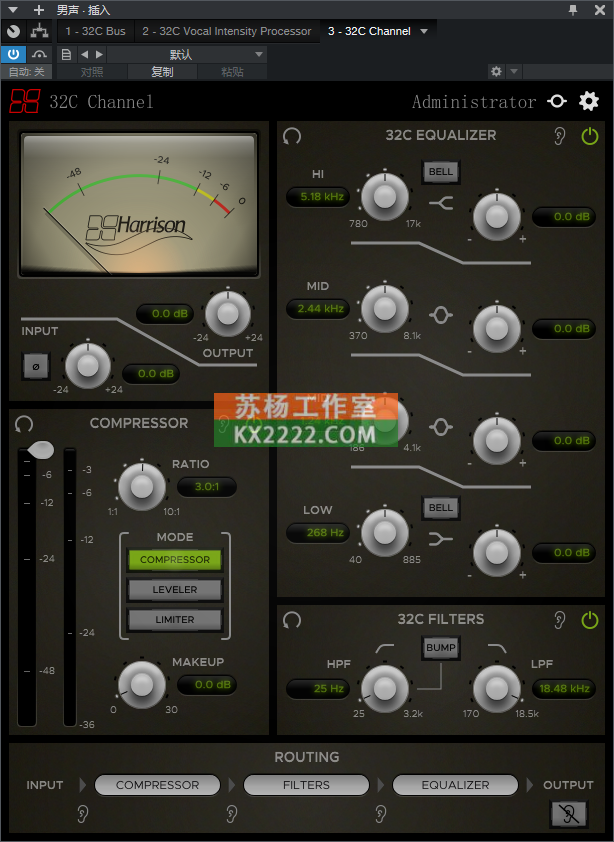Click the MAKEUP gain knob
This screenshot has height=842, width=614.
pos(142,685)
